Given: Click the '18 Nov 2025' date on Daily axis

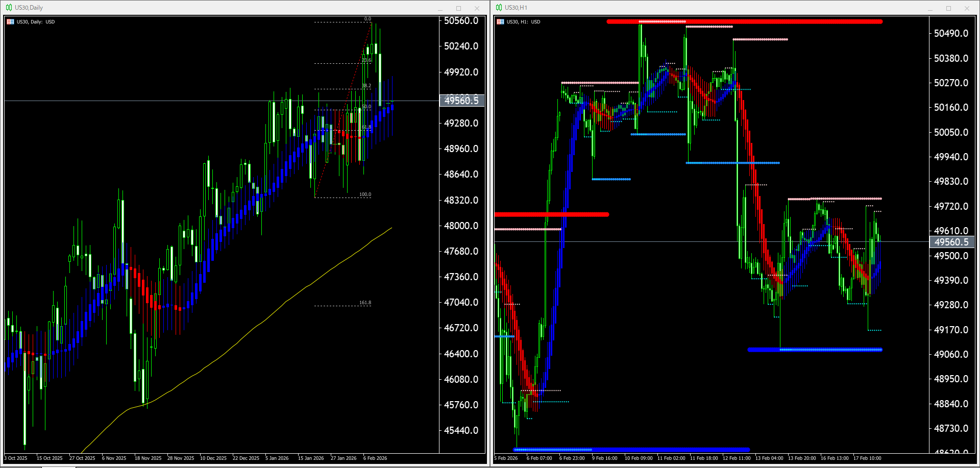Looking at the screenshot, I should click(148, 458).
